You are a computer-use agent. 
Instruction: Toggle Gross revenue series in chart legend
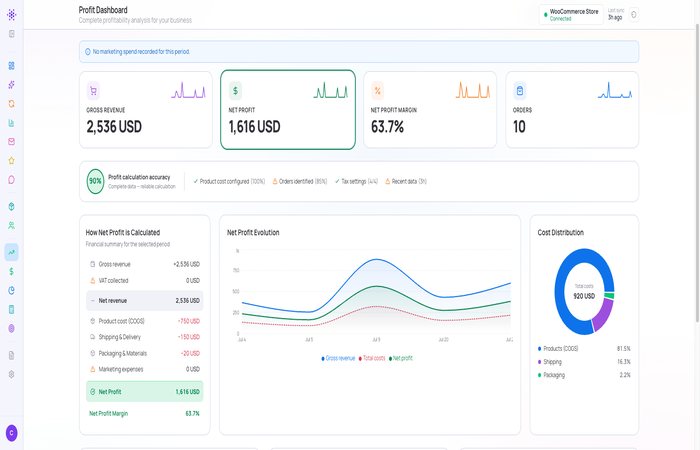338,358
